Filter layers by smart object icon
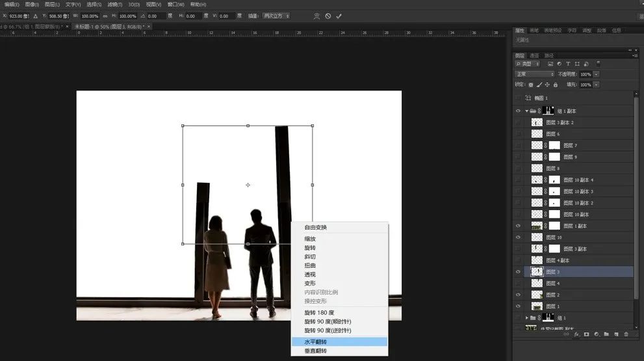 pos(586,64)
